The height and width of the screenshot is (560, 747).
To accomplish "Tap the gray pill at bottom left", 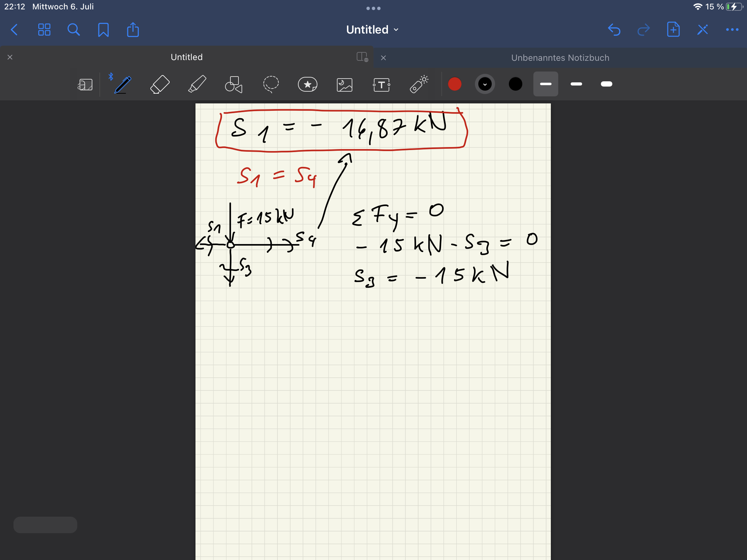I will (45, 525).
